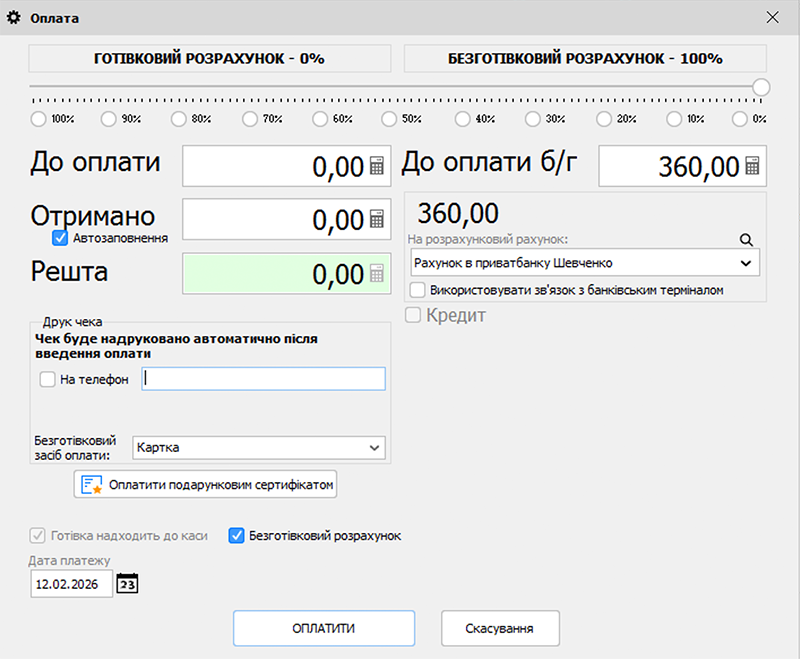Click the phone number input field
The width and height of the screenshot is (800, 659).
263,379
